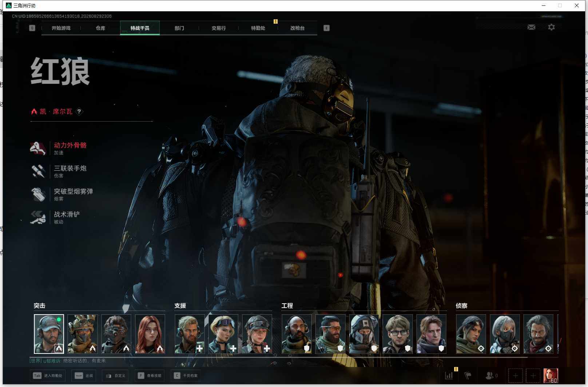588x387 pixels.
Task: Select the 特战干员 tab
Action: click(140, 28)
